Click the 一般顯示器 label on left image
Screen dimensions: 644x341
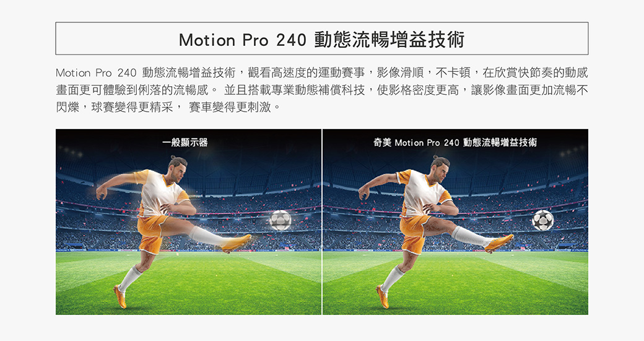tap(185, 143)
